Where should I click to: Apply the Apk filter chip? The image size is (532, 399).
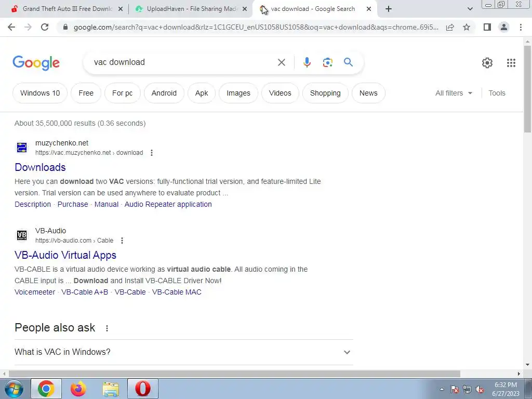point(202,93)
